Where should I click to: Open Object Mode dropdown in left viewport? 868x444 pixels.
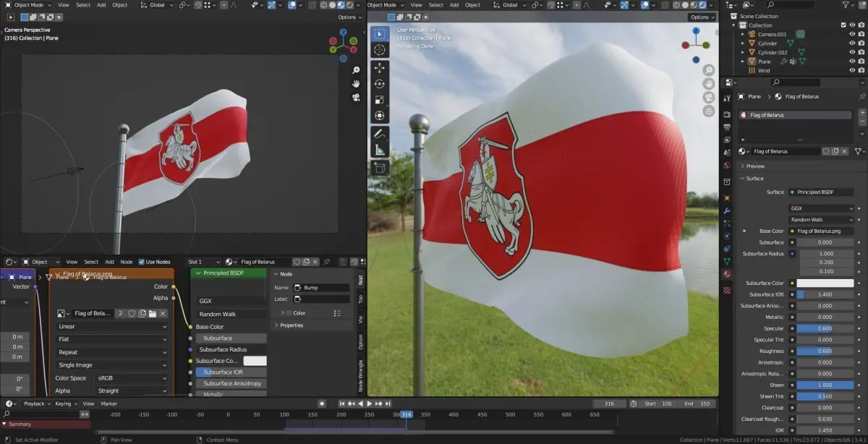click(x=27, y=5)
